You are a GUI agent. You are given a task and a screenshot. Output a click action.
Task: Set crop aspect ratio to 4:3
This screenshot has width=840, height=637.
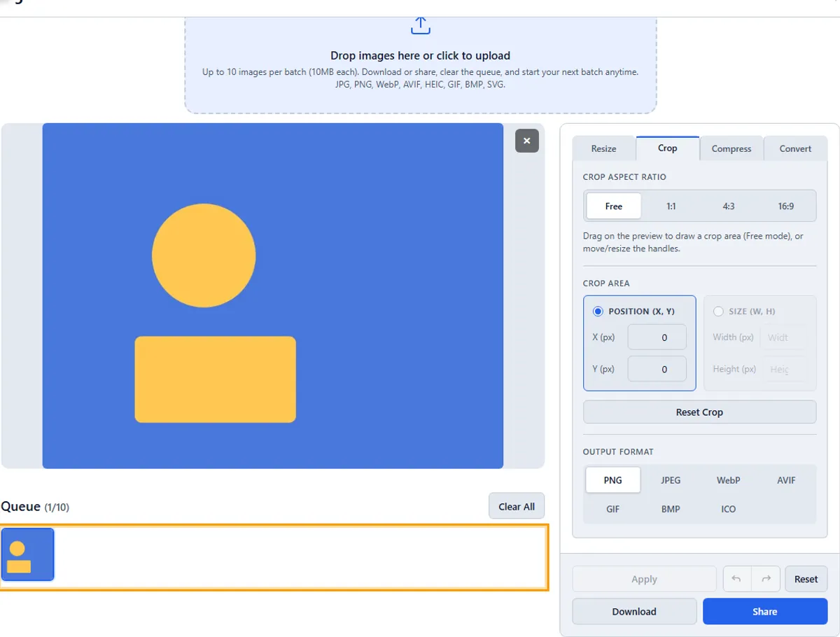pyautogui.click(x=729, y=206)
